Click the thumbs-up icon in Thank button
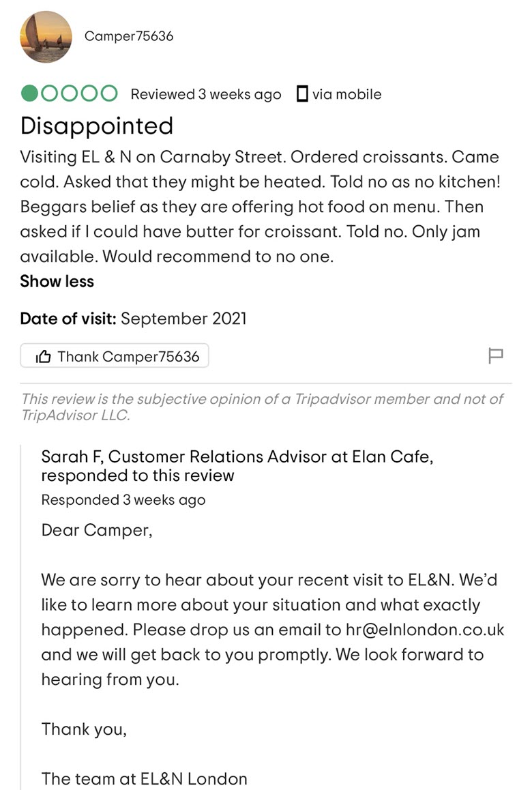 [44, 357]
